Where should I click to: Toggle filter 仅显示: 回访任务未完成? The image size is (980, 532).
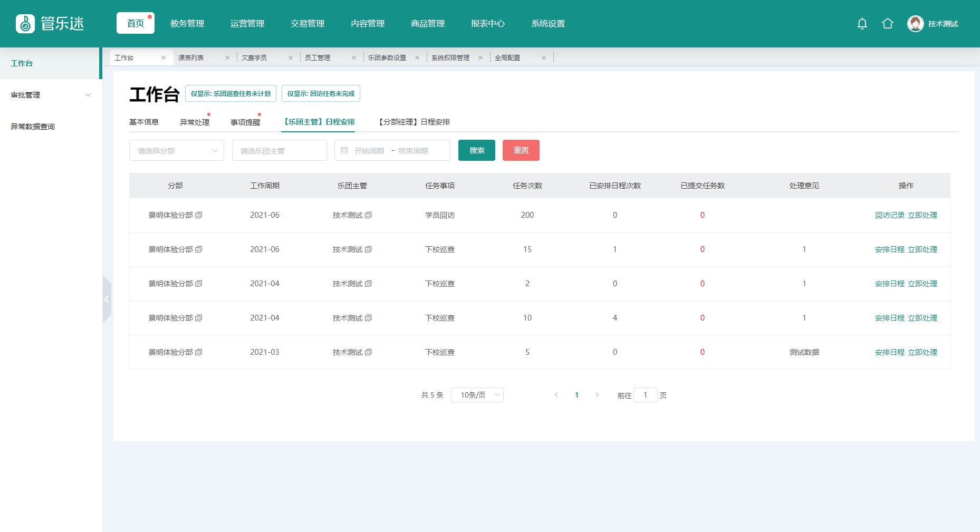(321, 94)
